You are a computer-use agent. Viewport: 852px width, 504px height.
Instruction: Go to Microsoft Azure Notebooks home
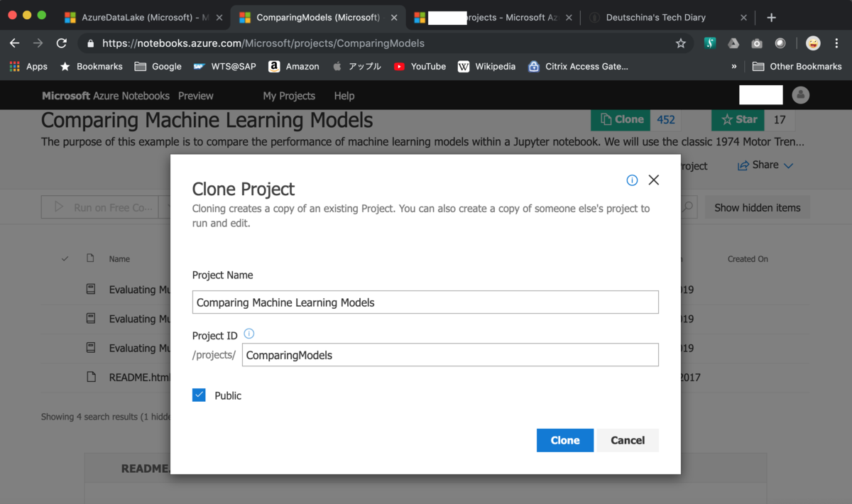(x=106, y=95)
